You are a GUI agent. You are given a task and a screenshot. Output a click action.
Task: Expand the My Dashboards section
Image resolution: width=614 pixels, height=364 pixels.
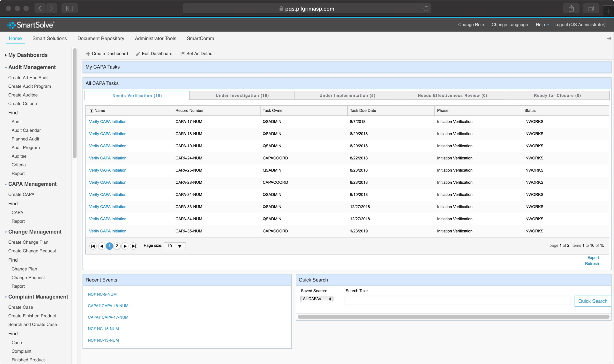[x=6, y=55]
